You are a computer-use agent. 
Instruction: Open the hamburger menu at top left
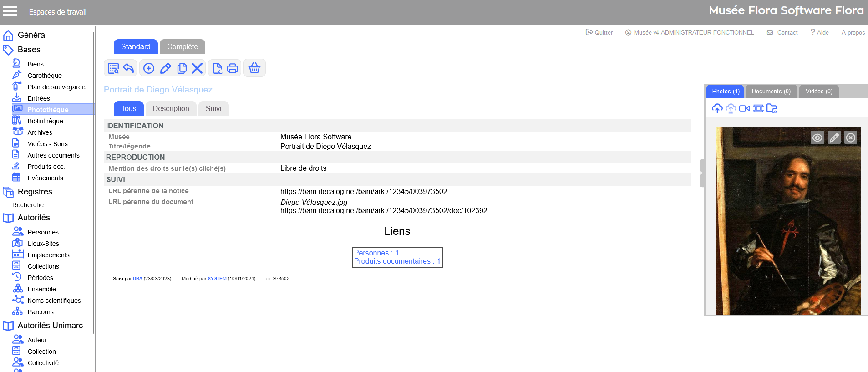point(10,11)
